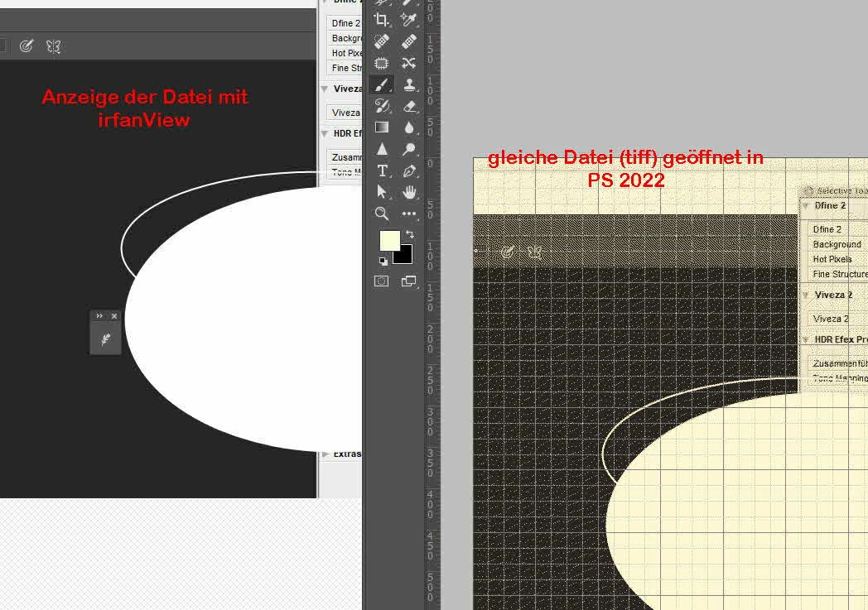Select the Dodge tool
The width and height of the screenshot is (868, 610).
tap(409, 149)
